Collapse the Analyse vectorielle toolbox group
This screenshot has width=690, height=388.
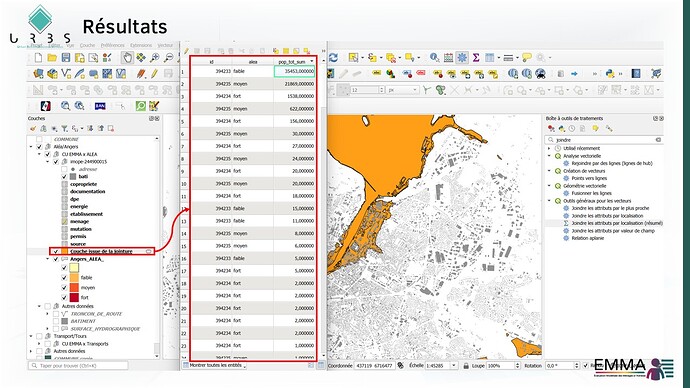tap(549, 156)
